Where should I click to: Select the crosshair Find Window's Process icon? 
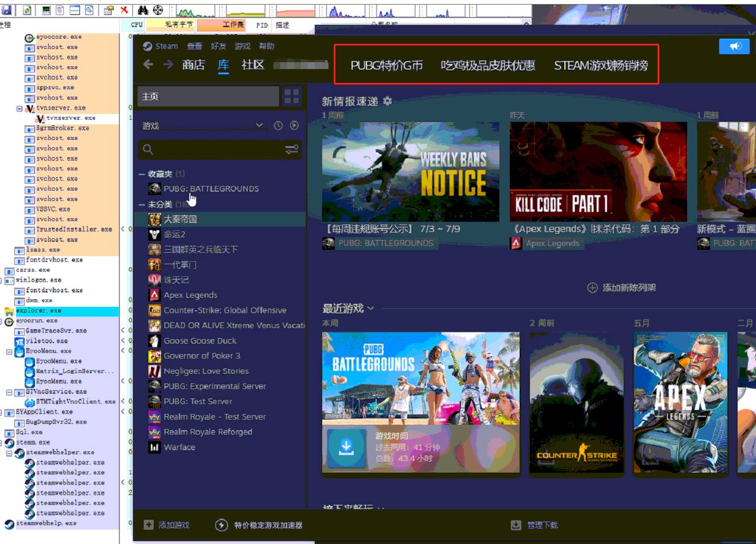[158, 10]
